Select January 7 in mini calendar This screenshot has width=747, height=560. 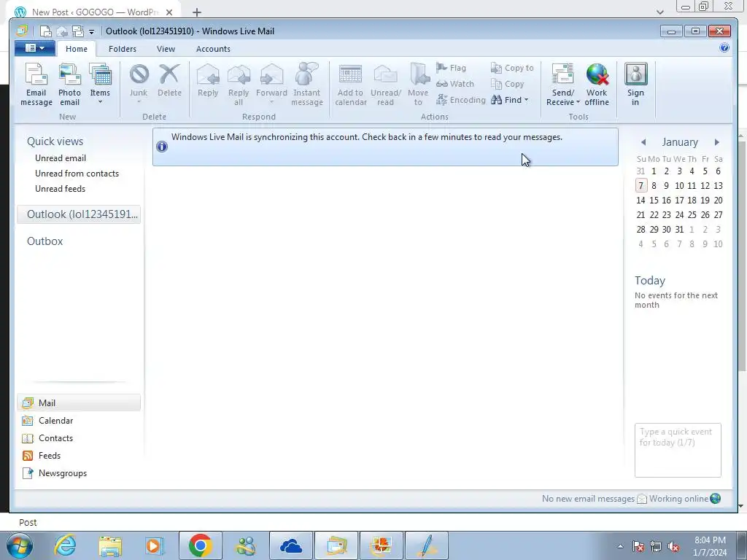pyautogui.click(x=641, y=185)
